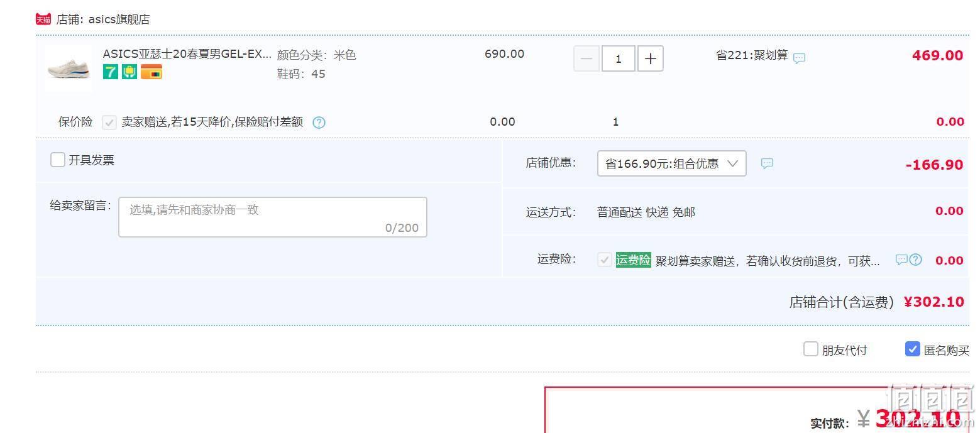
Task: Open the ASICS shoe product thumbnail
Action: [69, 68]
